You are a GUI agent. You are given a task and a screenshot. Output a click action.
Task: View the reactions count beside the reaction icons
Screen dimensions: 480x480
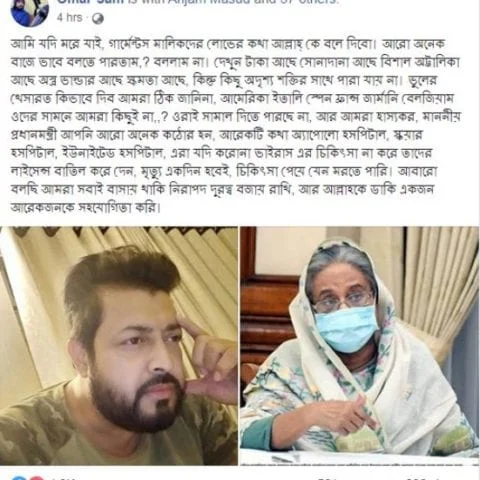[63, 479]
